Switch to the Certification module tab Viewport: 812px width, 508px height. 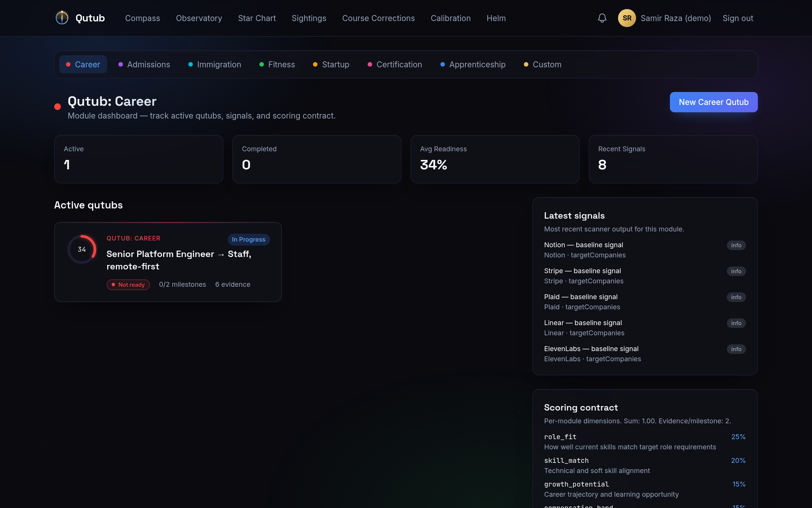[395, 64]
